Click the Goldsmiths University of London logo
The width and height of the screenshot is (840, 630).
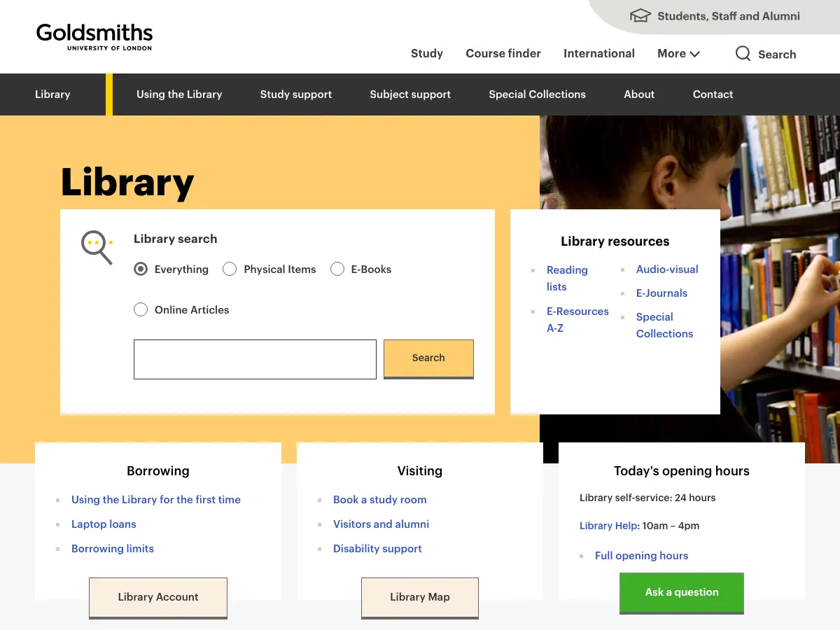click(94, 37)
